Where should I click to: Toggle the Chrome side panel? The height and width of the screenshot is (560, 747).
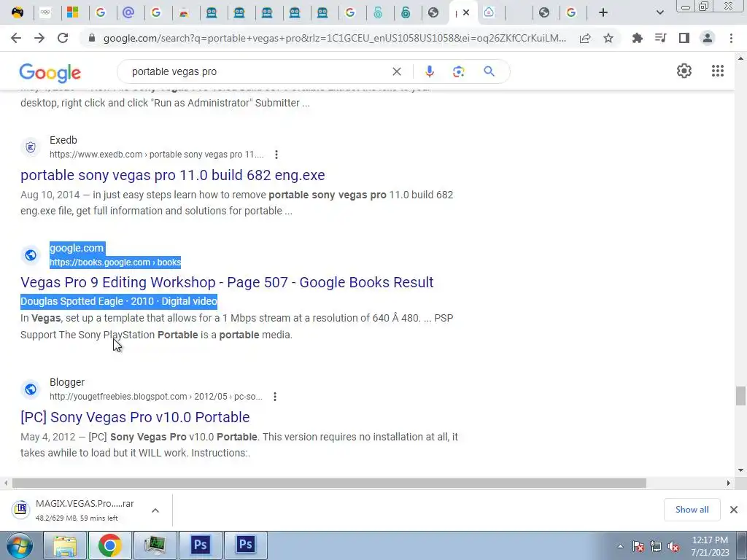(684, 38)
